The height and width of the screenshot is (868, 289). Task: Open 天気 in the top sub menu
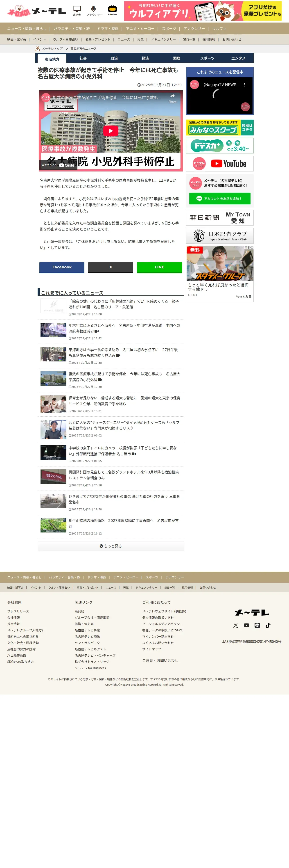[x=140, y=39]
